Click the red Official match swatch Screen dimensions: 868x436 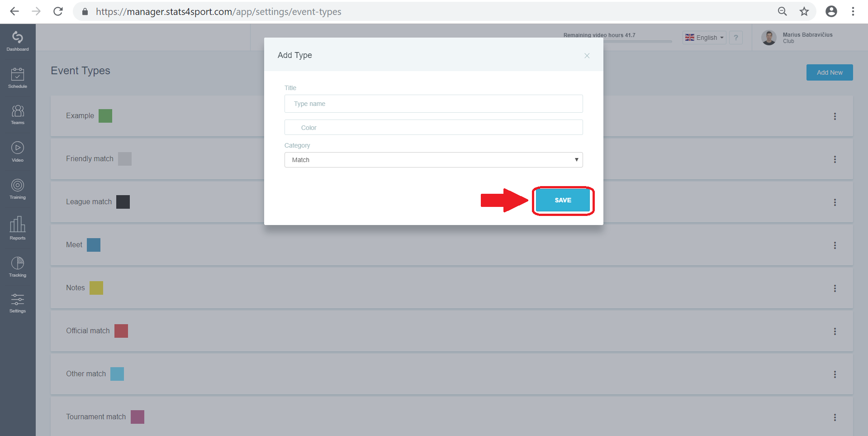point(121,331)
